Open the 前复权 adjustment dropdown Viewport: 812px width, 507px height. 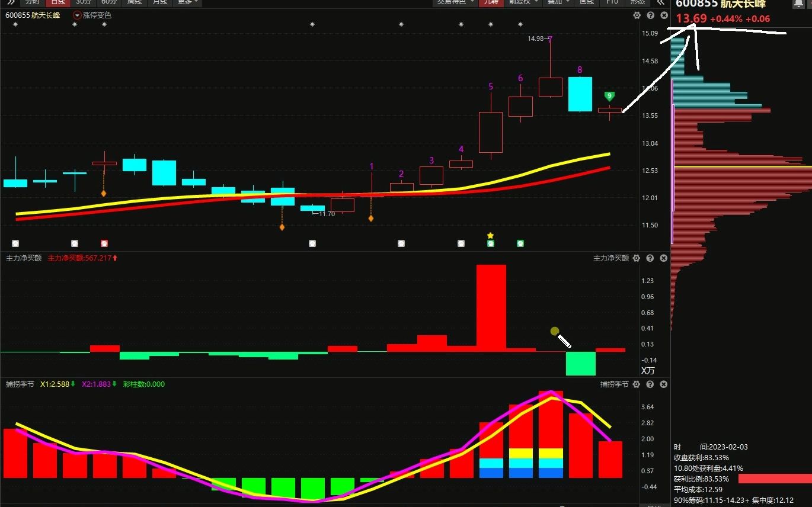[x=523, y=2]
